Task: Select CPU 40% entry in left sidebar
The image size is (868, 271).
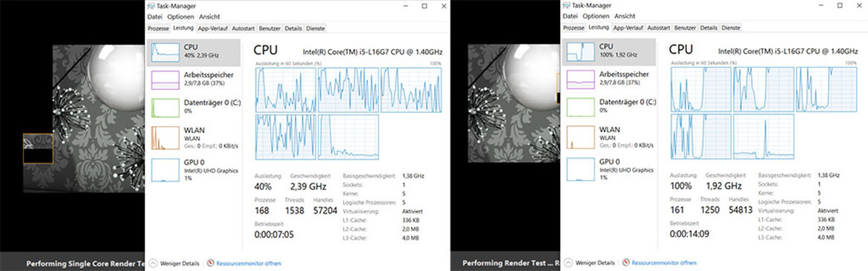Action: coord(194,52)
